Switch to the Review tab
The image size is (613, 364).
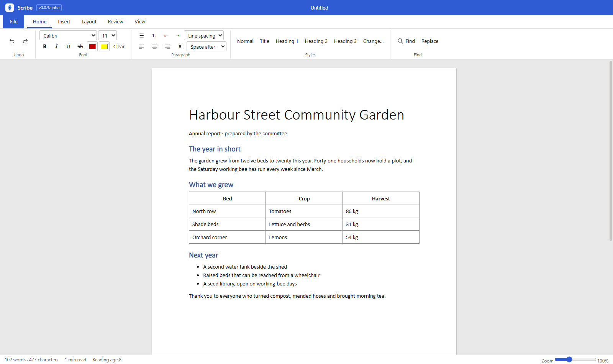[x=115, y=22]
